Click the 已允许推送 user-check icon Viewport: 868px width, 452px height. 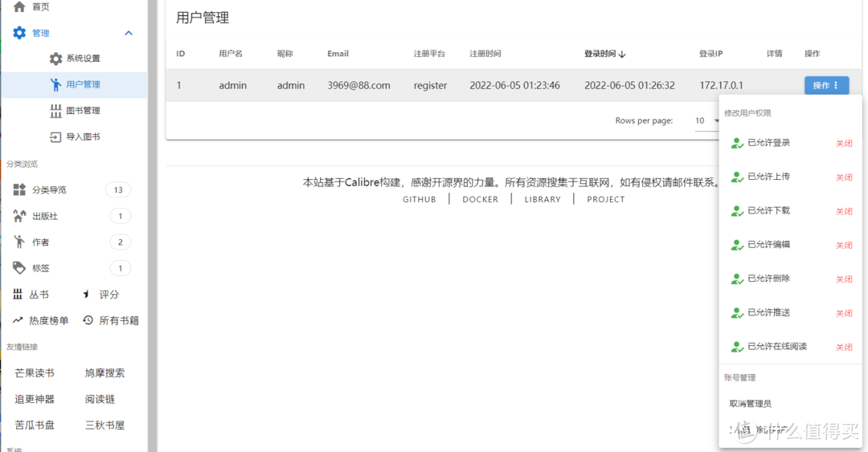(x=737, y=313)
